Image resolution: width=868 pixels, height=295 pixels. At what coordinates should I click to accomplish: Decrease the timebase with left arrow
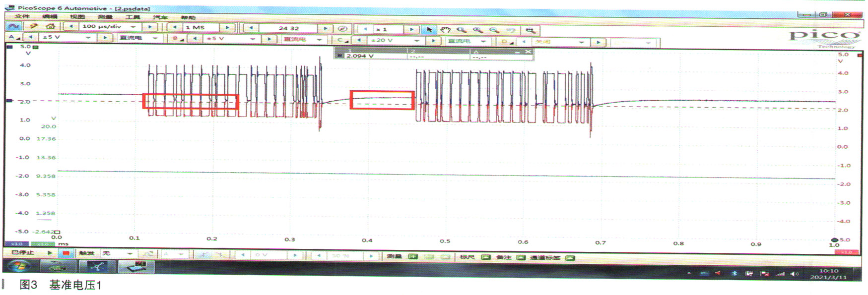tap(71, 26)
